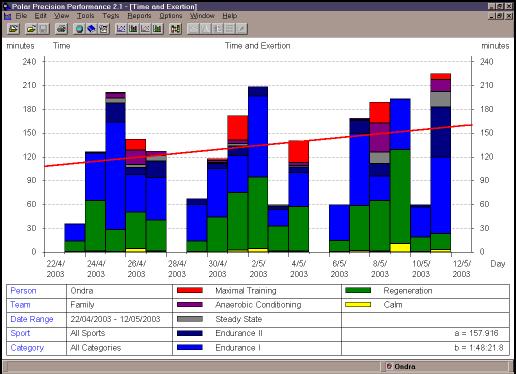Click the Date Range field label
516x374 pixels.
tap(32, 319)
